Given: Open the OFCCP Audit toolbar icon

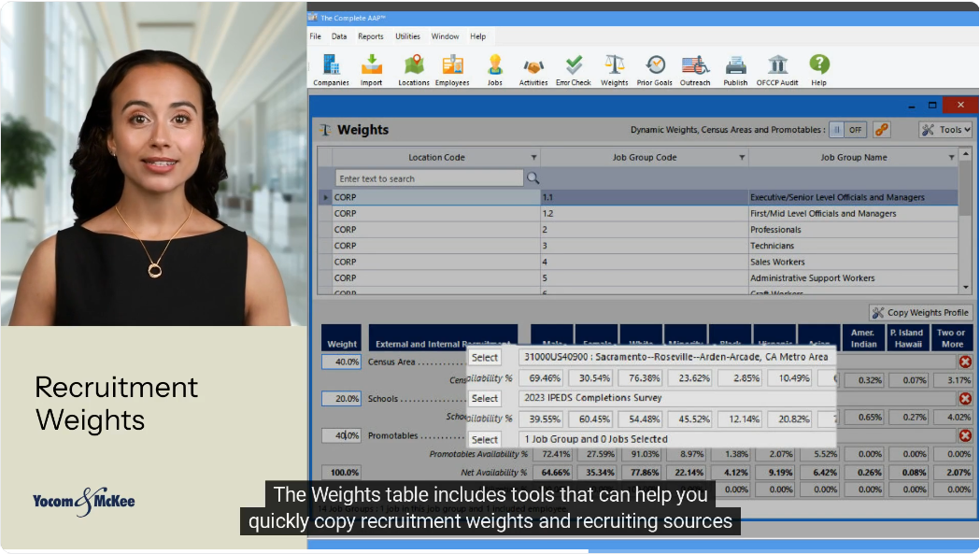Looking at the screenshot, I should [x=777, y=69].
